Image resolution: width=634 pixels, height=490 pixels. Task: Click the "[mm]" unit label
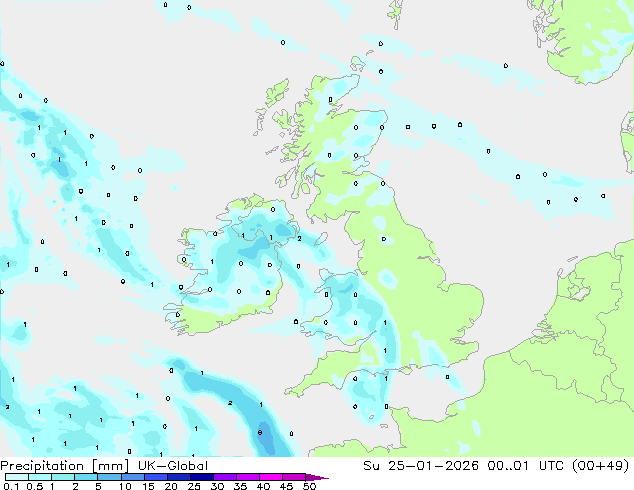point(111,466)
